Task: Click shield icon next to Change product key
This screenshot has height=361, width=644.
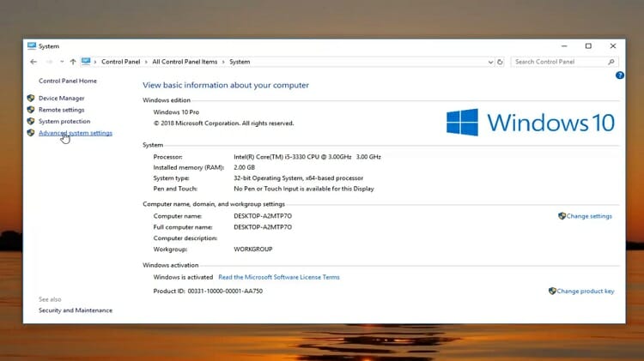Action: pos(552,291)
